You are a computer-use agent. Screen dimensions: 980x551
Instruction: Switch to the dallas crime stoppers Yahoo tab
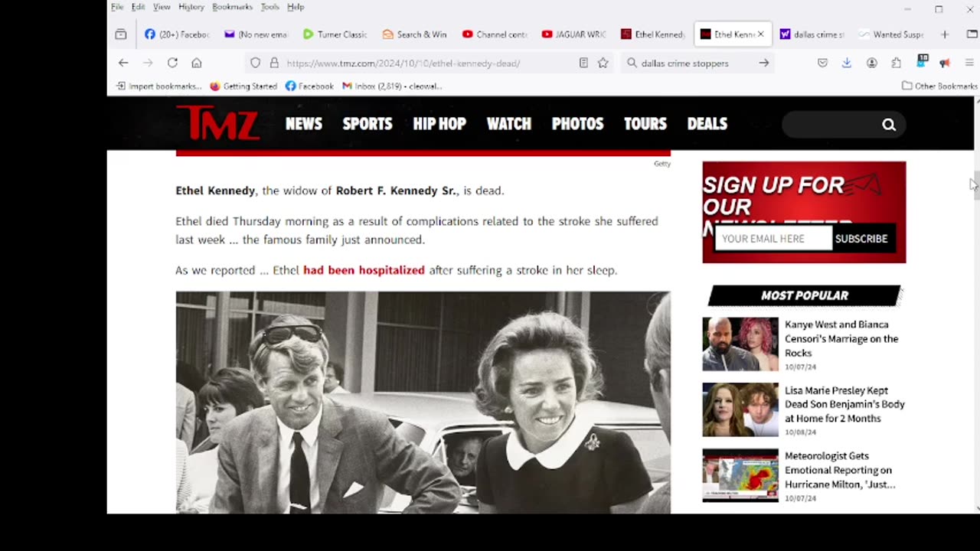coord(812,34)
